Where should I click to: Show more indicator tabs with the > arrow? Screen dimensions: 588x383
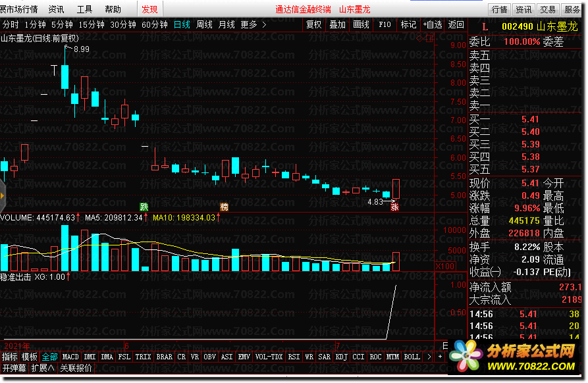pyautogui.click(x=429, y=357)
